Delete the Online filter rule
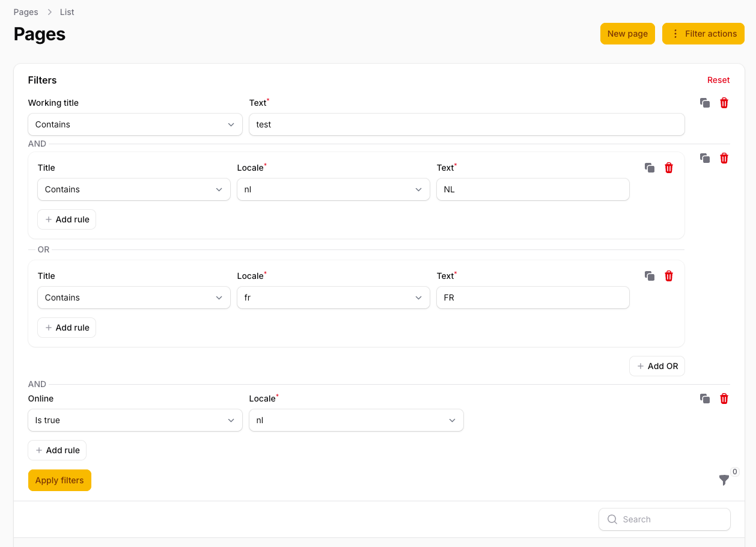The image size is (756, 547). click(724, 399)
